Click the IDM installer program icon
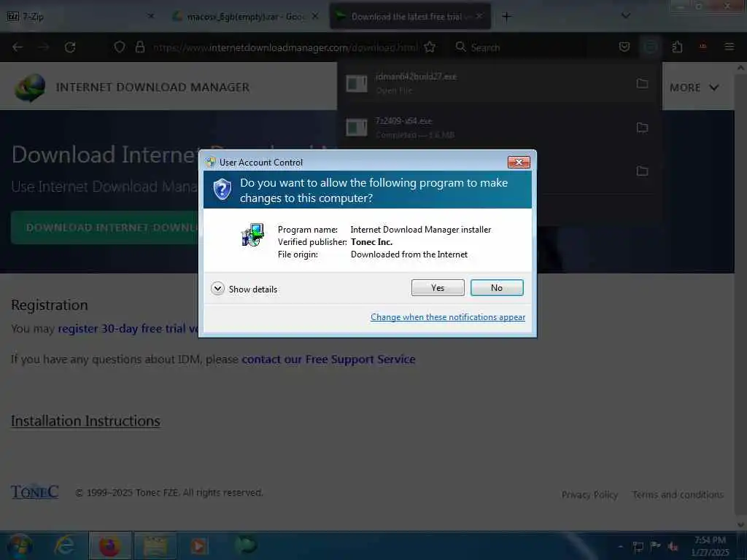Image resolution: width=747 pixels, height=560 pixels. point(252,235)
